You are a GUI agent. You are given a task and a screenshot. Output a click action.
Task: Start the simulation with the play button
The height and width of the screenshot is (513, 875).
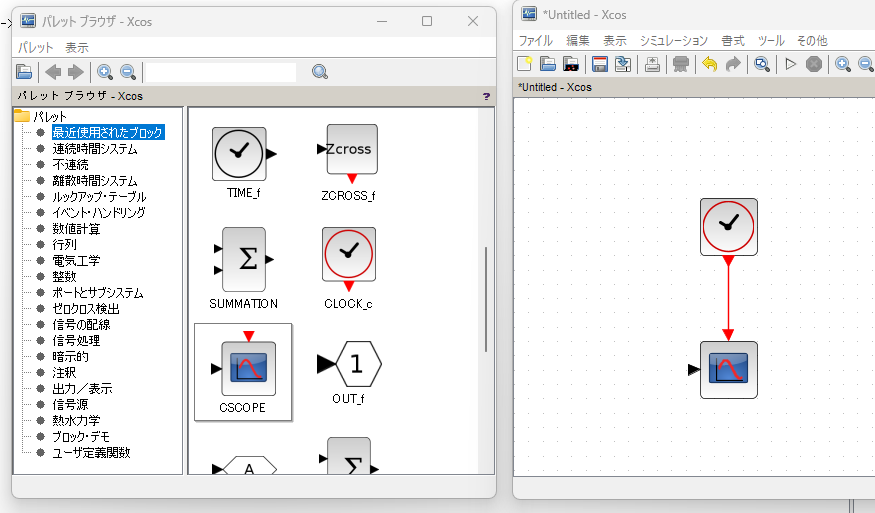click(790, 64)
